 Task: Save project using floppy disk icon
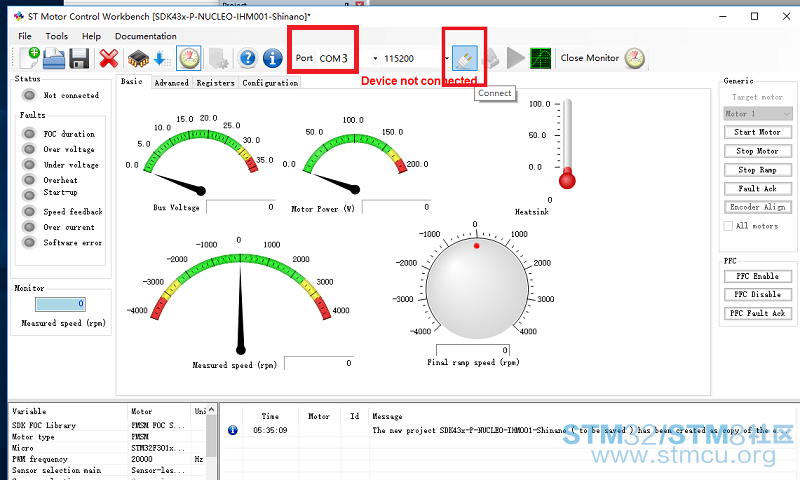79,58
